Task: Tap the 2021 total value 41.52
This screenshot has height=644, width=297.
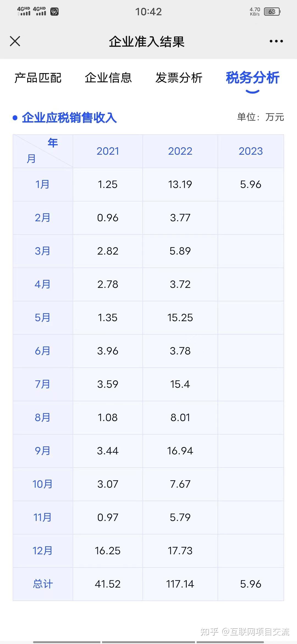Action: coord(108,584)
